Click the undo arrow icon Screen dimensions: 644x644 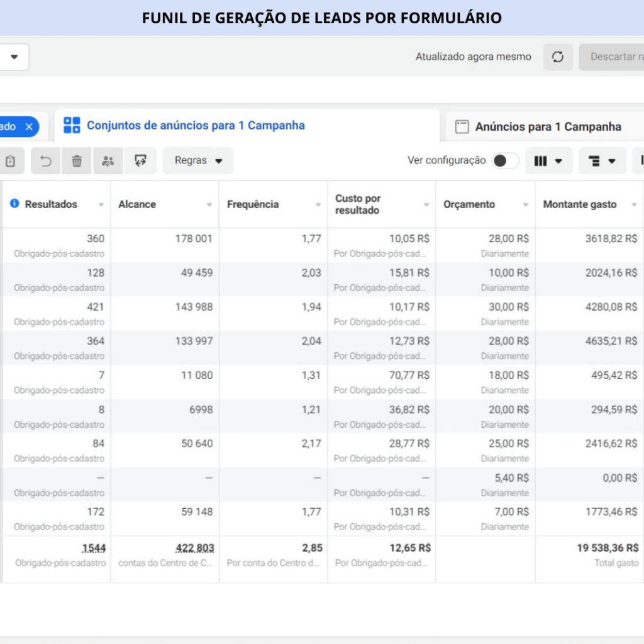click(46, 161)
